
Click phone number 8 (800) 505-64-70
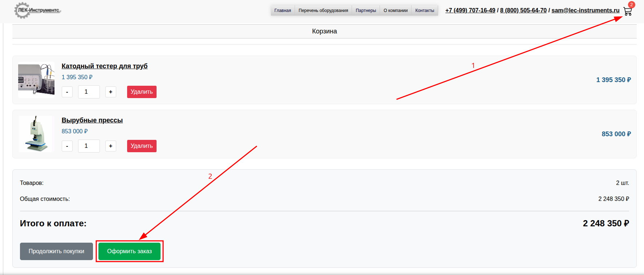point(523,11)
